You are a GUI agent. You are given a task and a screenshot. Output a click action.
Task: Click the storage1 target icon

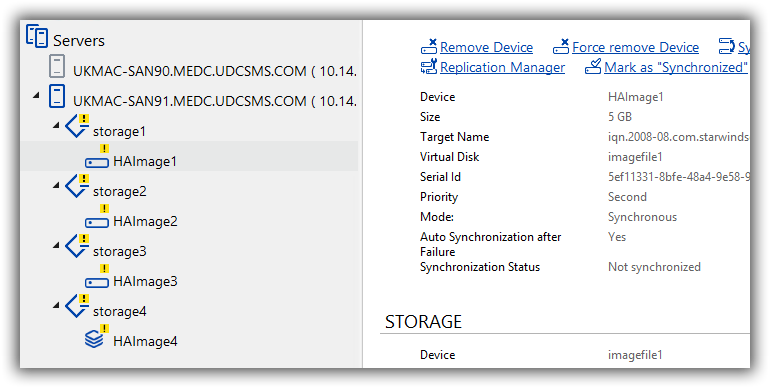77,126
